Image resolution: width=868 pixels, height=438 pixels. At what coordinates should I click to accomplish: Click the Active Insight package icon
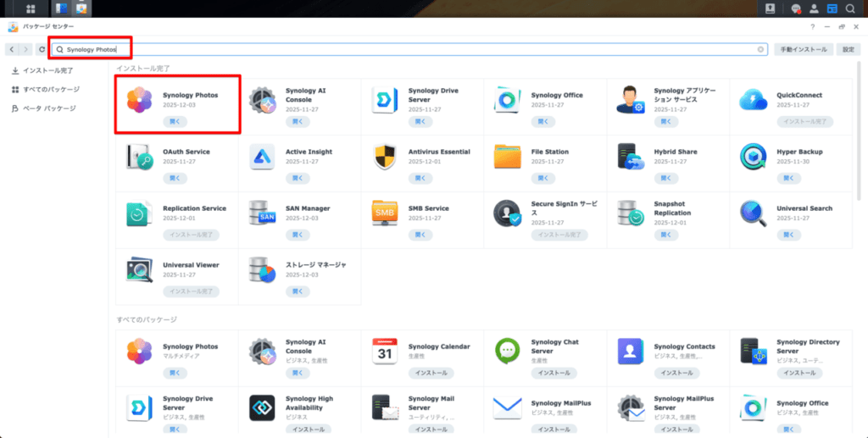tap(262, 157)
